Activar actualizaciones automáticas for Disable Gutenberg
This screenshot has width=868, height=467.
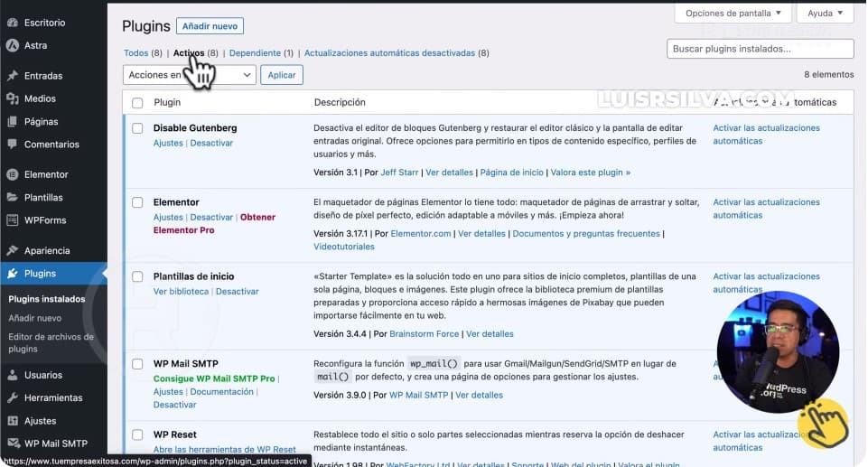[766, 135]
